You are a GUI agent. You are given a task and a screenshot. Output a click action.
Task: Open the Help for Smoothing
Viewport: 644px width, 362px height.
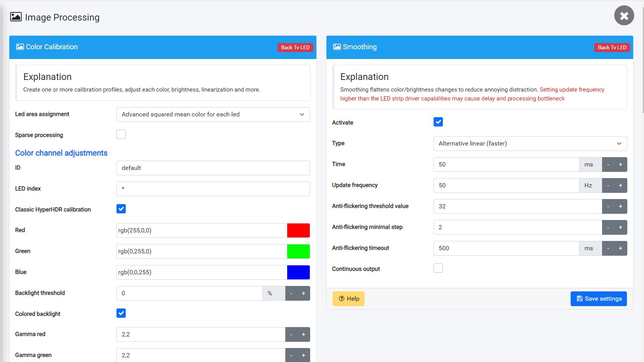(348, 299)
